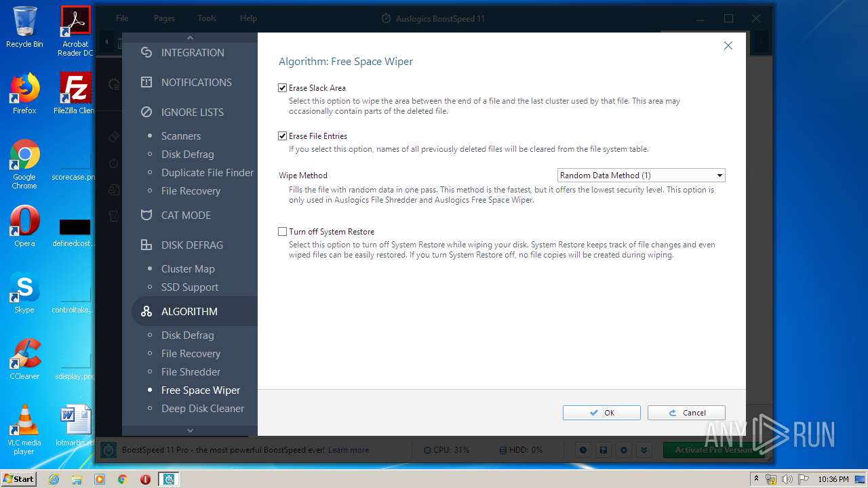Open lotmartin Word document on desktop
The image size is (868, 488).
pyautogui.click(x=75, y=425)
